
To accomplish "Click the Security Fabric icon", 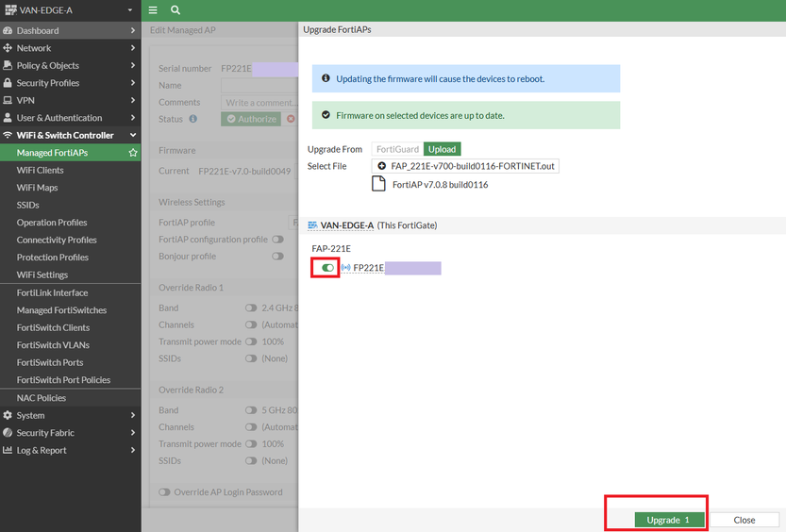I will point(8,433).
